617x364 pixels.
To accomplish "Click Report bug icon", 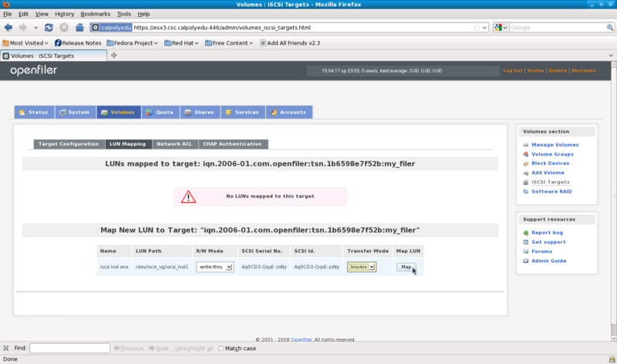I will (526, 233).
